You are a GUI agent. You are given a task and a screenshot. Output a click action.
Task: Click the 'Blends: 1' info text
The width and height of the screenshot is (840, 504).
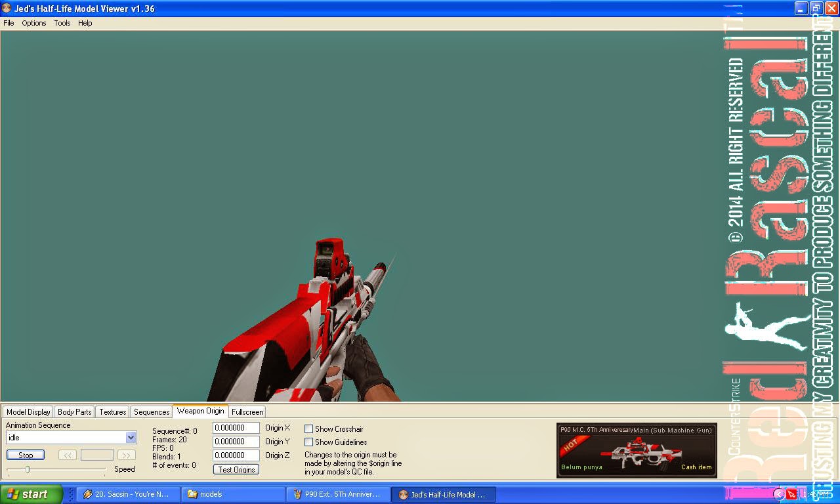(167, 457)
